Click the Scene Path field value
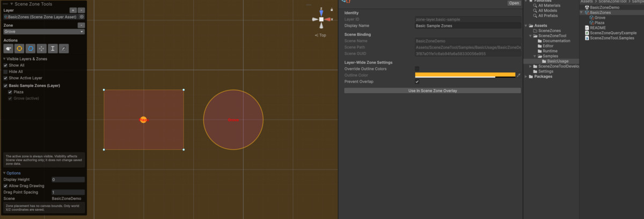 pos(468,47)
